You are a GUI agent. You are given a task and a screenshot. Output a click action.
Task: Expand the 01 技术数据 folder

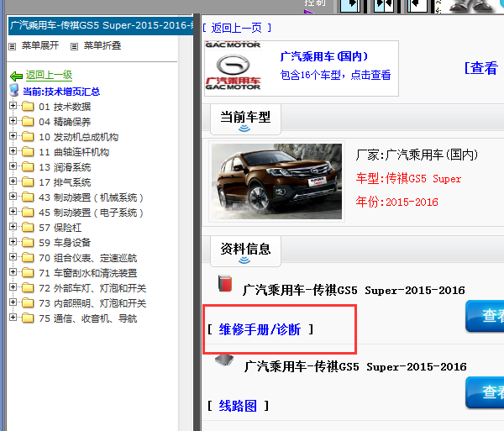[x=13, y=106]
